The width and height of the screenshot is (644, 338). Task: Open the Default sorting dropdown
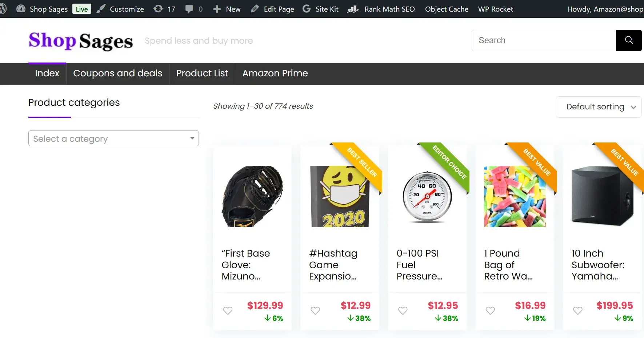pyautogui.click(x=599, y=107)
